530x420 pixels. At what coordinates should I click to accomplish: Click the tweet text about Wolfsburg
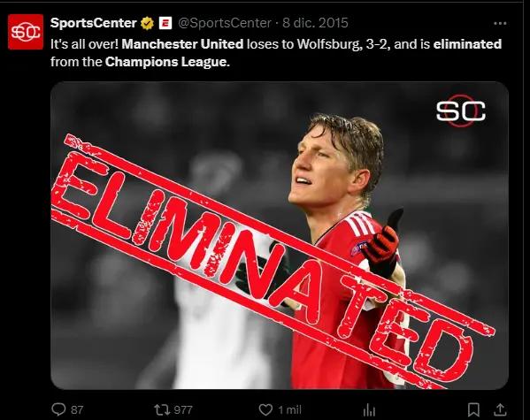(276, 53)
